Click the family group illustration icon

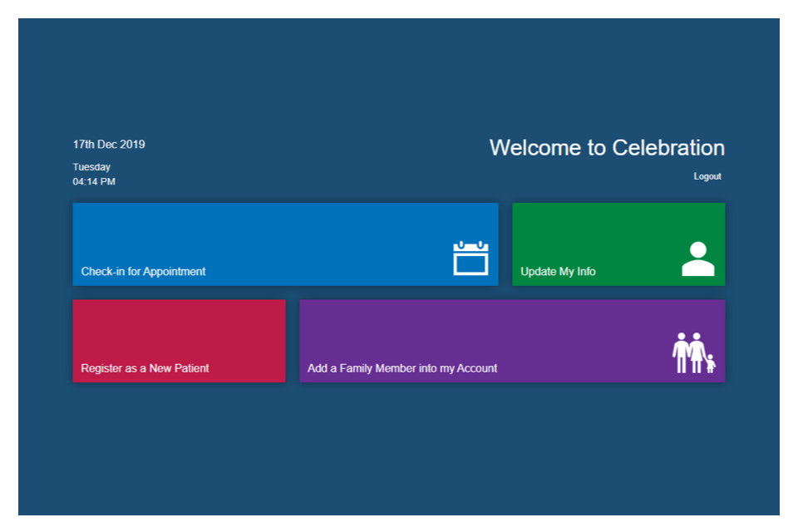click(x=694, y=352)
